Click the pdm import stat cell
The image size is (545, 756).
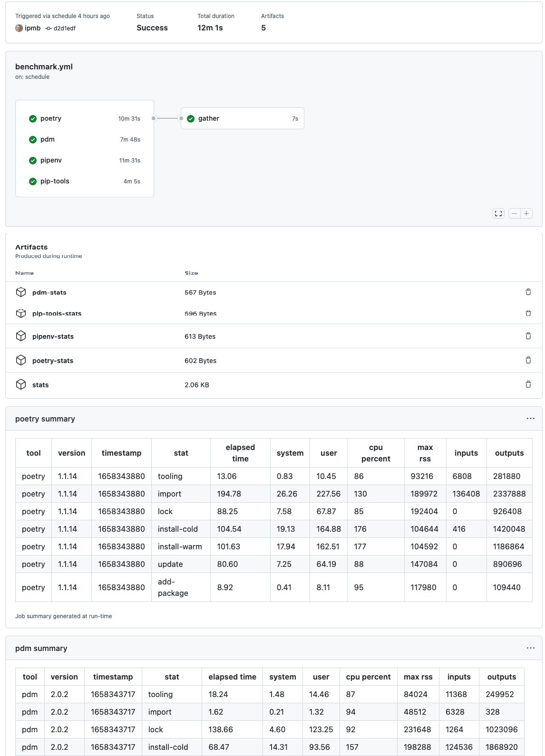click(172, 712)
